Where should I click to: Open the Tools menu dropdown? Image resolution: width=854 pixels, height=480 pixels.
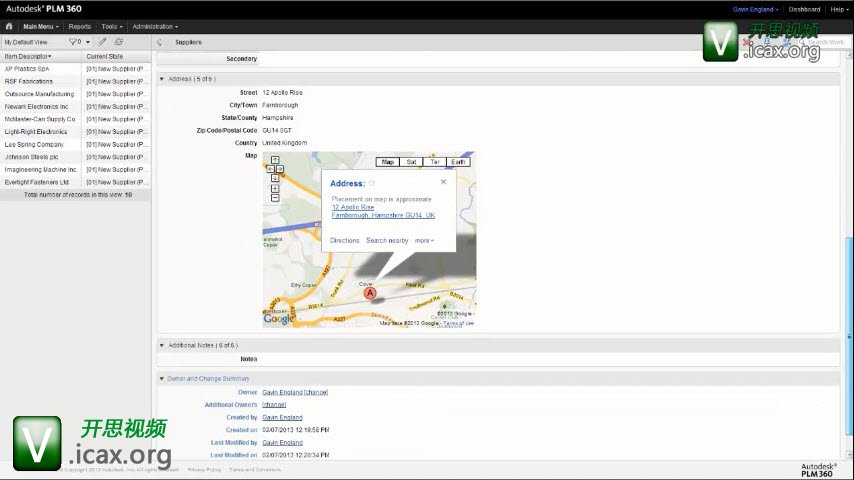coord(112,26)
